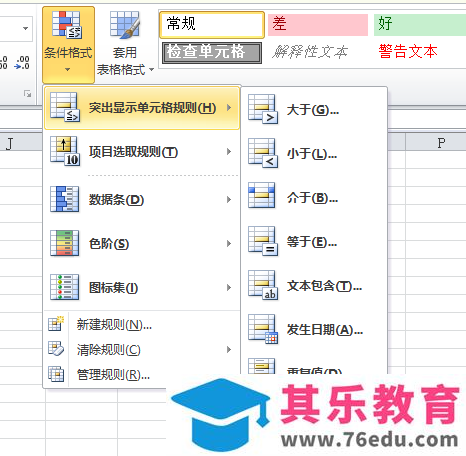
Task: Apply the 差 cell style
Action: tap(318, 25)
